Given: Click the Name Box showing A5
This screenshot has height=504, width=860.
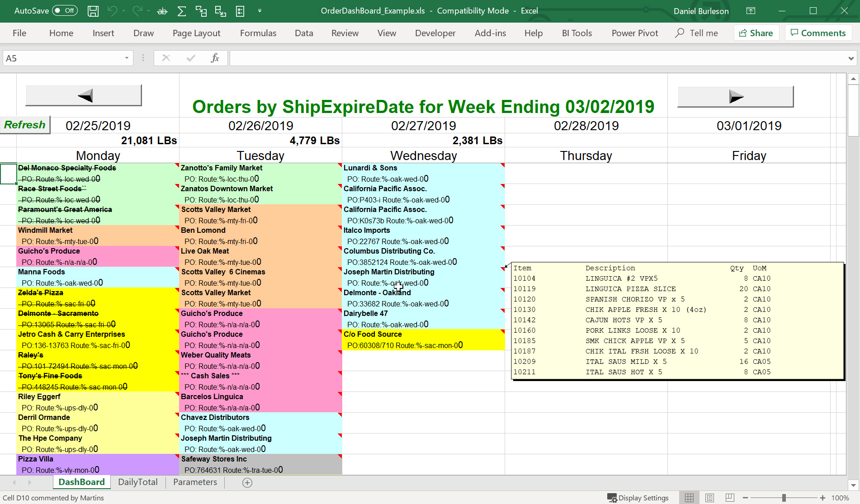Looking at the screenshot, I should tap(62, 58).
